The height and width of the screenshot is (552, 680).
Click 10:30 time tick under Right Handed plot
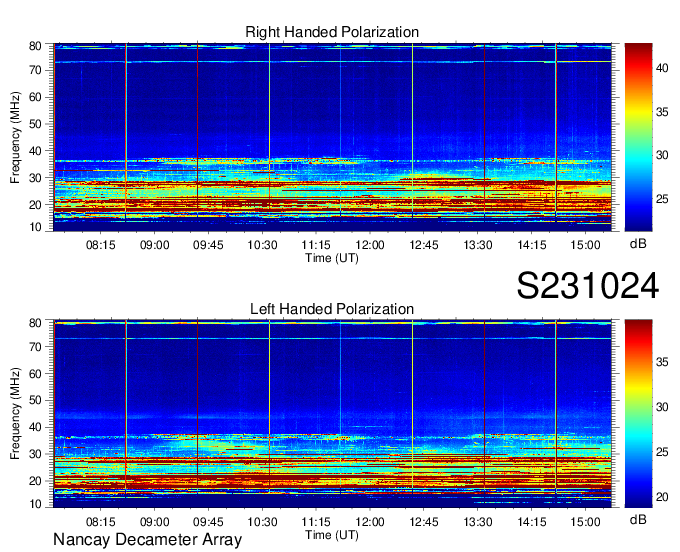[x=262, y=245]
